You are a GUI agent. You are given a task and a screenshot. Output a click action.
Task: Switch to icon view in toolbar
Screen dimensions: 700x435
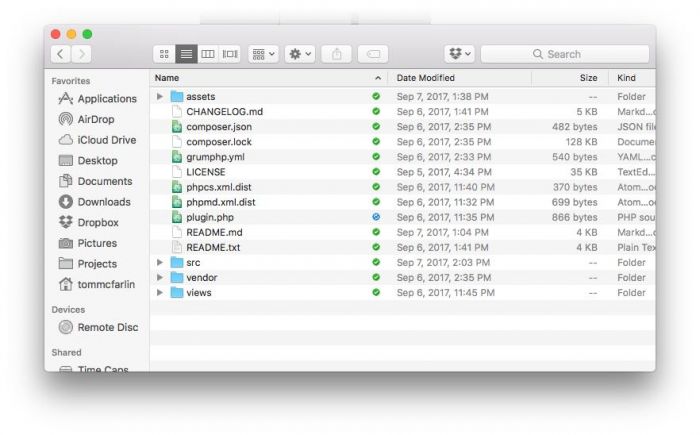(x=164, y=54)
